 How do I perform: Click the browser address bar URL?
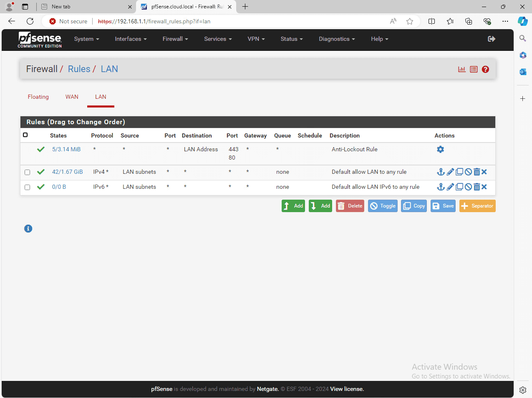click(154, 21)
